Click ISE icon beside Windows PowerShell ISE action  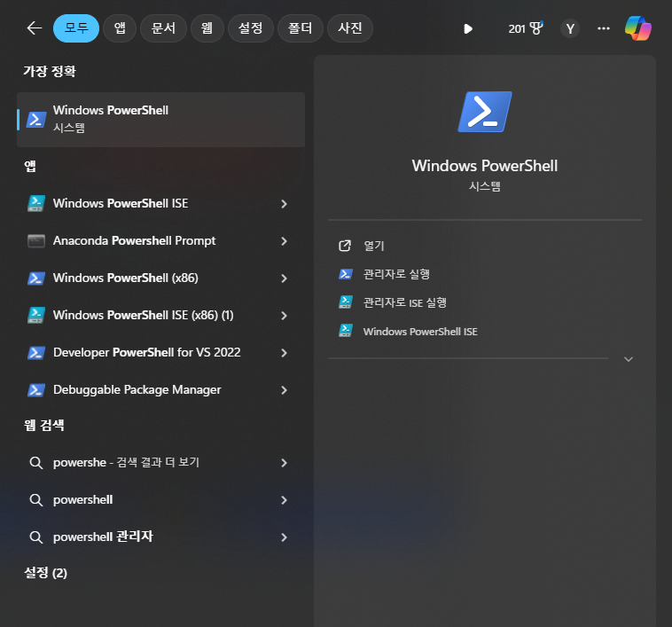click(x=346, y=331)
